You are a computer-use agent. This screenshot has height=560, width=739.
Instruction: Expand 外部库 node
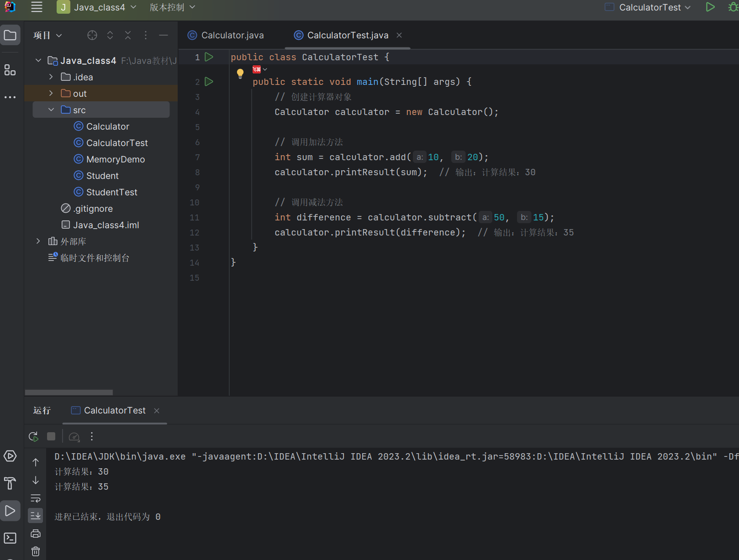(38, 241)
